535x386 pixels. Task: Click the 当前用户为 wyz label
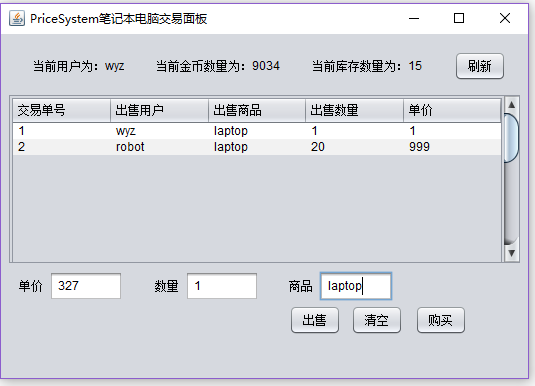[x=79, y=66]
